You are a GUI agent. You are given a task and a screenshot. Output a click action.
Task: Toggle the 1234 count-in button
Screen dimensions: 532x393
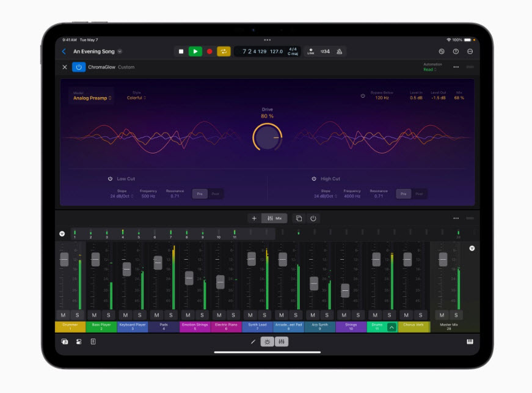point(325,51)
